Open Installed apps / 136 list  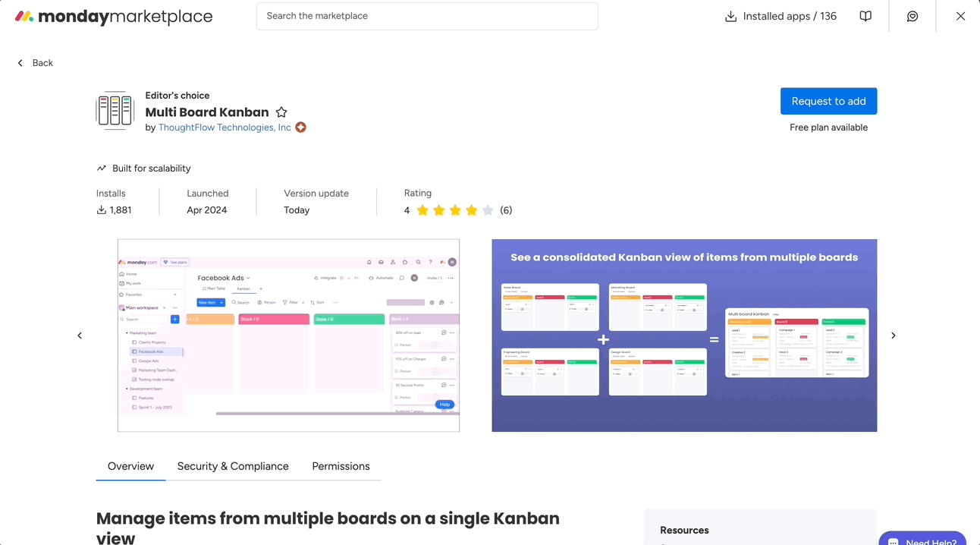(x=781, y=16)
